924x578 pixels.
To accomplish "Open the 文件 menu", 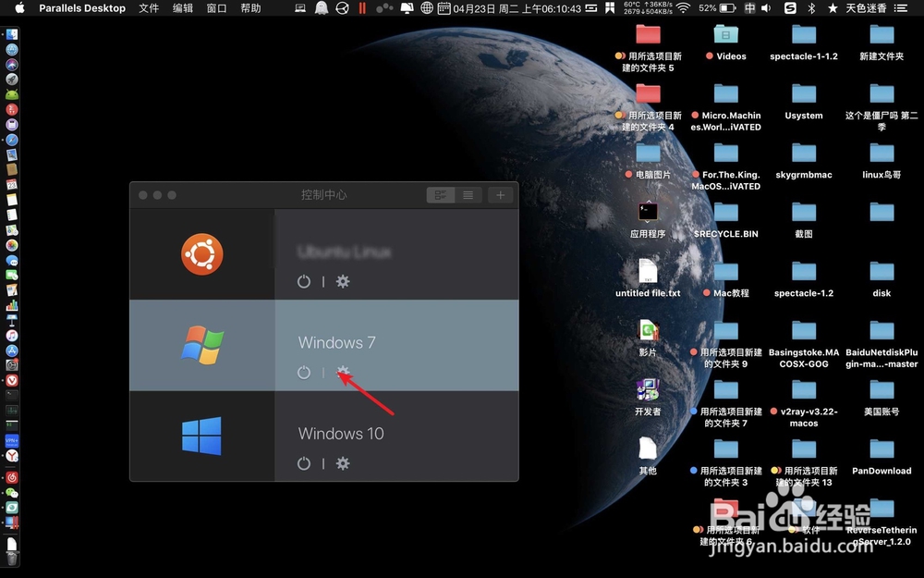I will pos(149,8).
